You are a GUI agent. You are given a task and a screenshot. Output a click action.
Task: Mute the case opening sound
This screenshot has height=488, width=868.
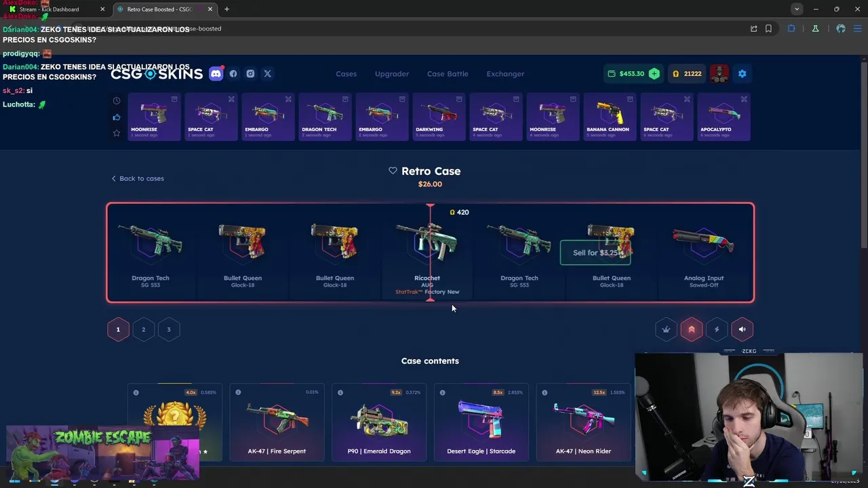(742, 329)
